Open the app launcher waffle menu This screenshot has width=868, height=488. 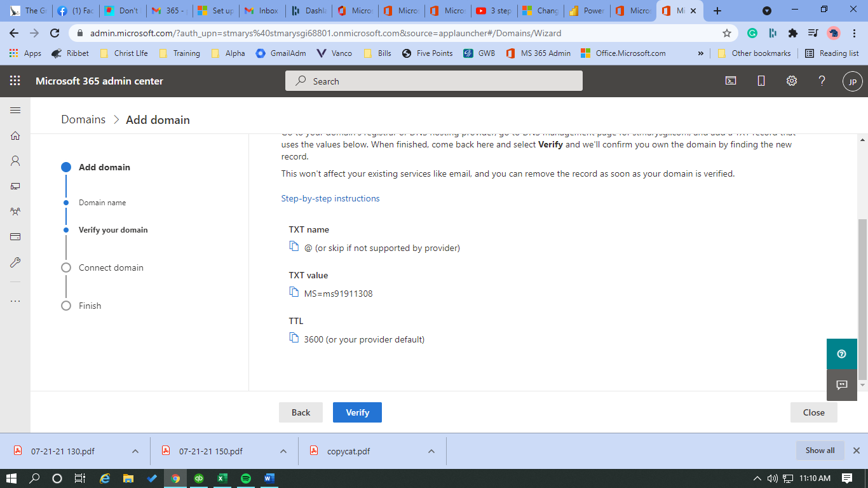point(15,81)
